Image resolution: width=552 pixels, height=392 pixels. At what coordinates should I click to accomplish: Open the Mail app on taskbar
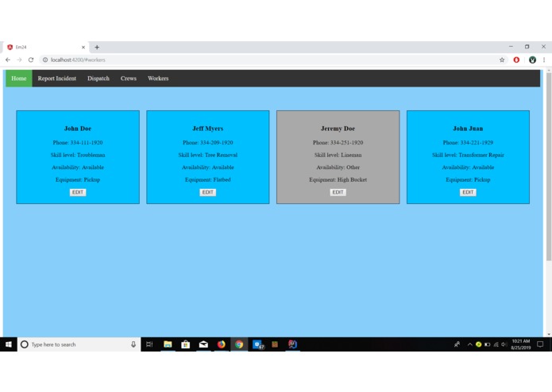coord(203,344)
